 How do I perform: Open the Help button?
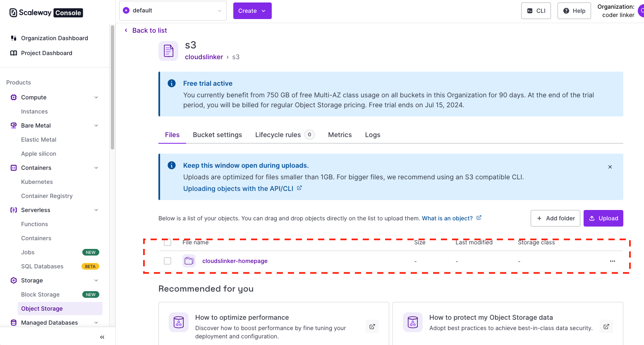[x=574, y=11]
